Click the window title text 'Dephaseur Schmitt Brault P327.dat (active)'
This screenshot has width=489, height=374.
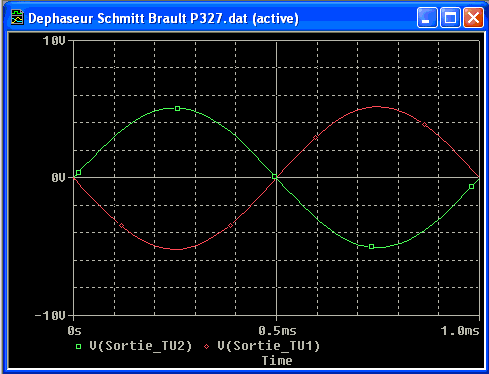(x=163, y=18)
